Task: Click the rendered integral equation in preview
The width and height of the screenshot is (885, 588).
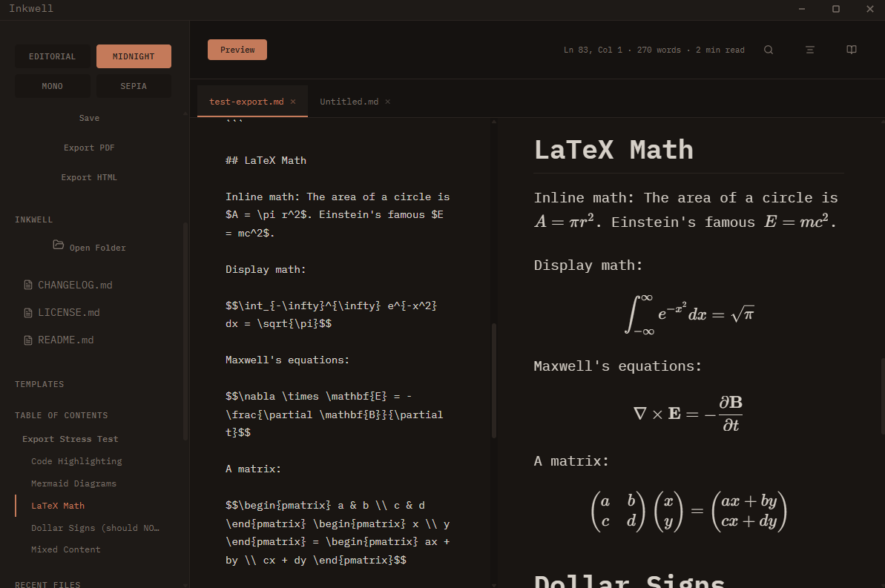Action: (x=689, y=314)
